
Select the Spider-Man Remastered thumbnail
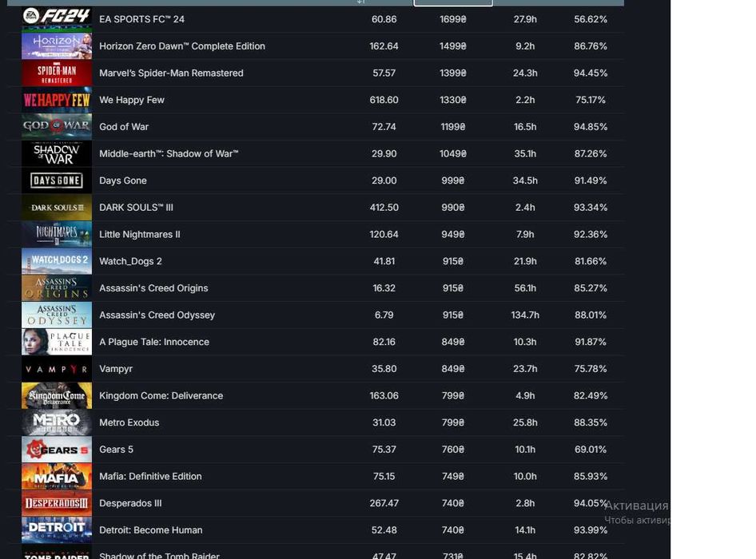tap(57, 73)
